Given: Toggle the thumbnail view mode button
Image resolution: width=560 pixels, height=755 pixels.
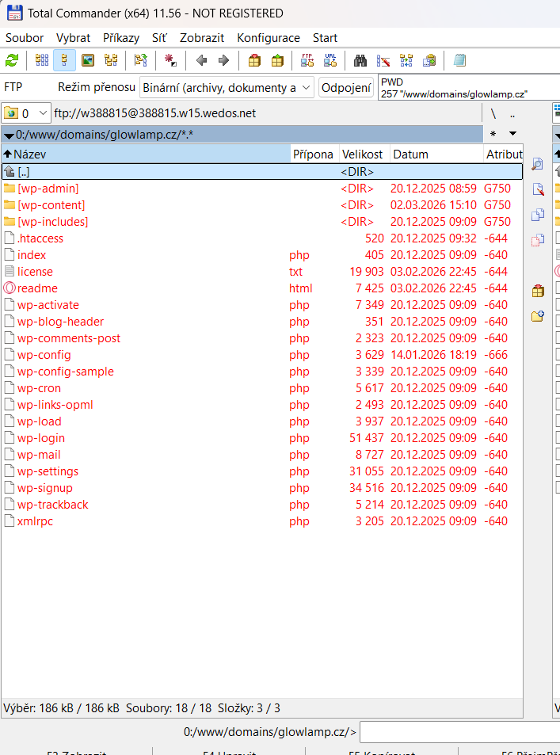Looking at the screenshot, I should [x=88, y=60].
